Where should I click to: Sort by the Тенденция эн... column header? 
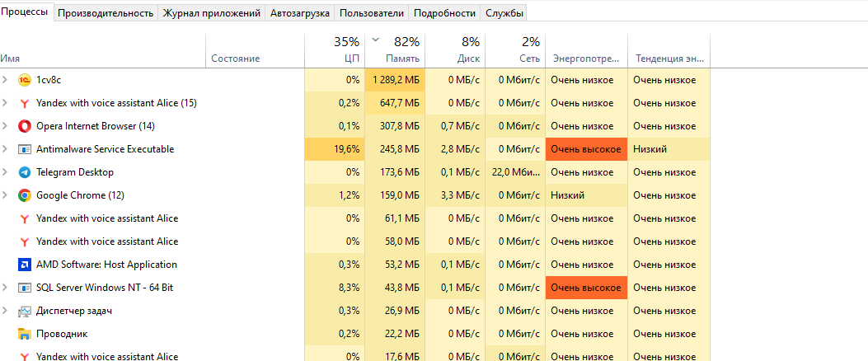click(x=669, y=51)
